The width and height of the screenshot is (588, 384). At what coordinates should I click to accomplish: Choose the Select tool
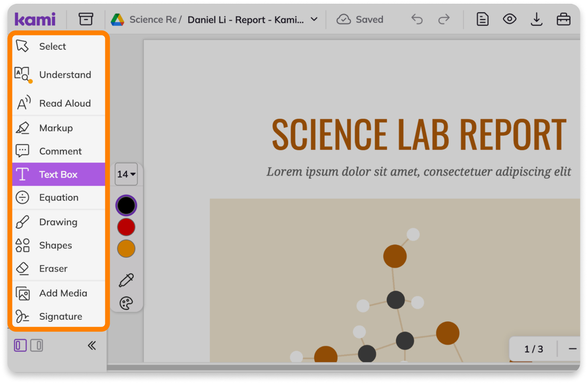click(59, 47)
